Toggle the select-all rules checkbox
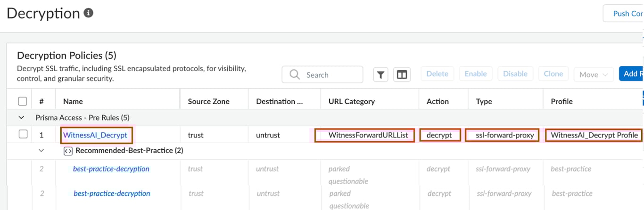644x210 pixels. 22,101
